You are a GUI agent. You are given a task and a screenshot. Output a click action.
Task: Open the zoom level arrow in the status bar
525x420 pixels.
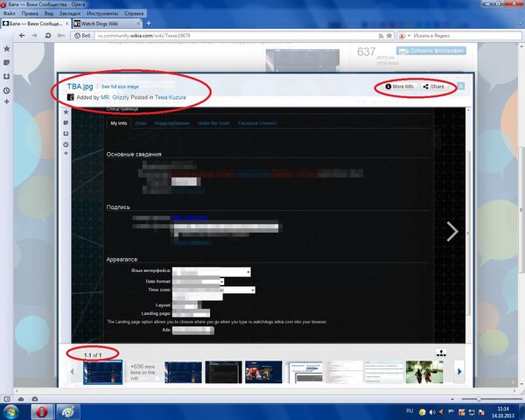click(x=452, y=399)
